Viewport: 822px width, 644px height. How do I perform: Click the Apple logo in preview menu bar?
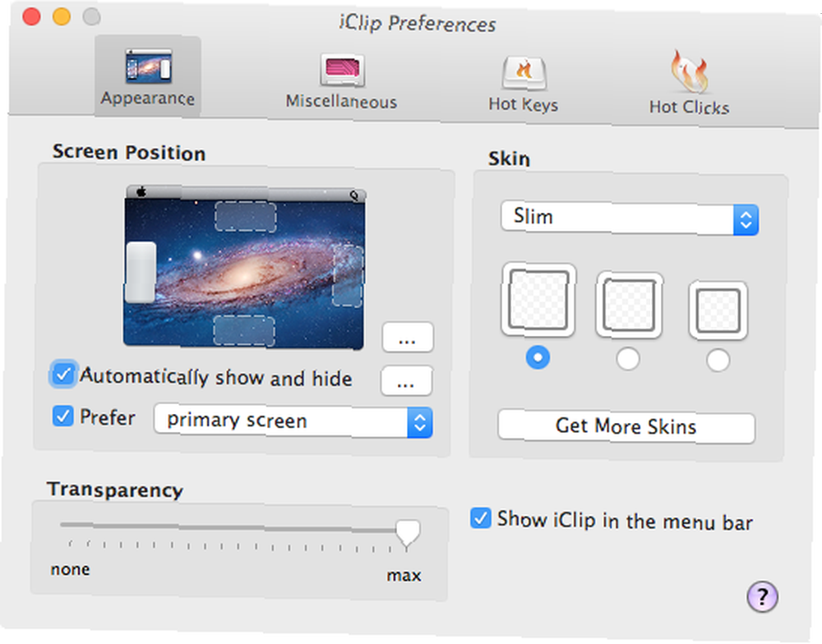pyautogui.click(x=141, y=192)
